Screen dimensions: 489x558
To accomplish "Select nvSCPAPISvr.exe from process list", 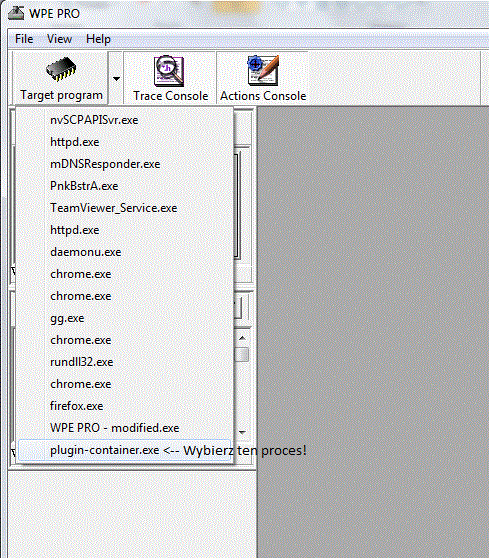I will pyautogui.click(x=125, y=120).
